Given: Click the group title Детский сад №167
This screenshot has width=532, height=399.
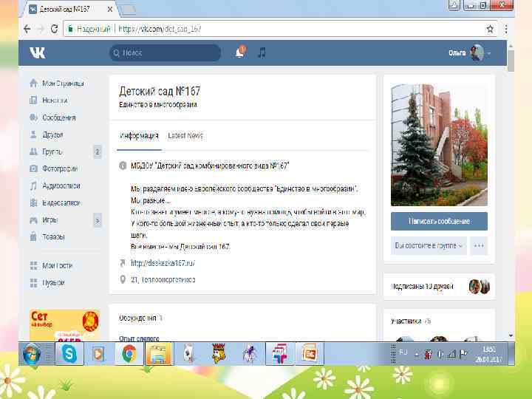Looking at the screenshot, I should coord(160,91).
